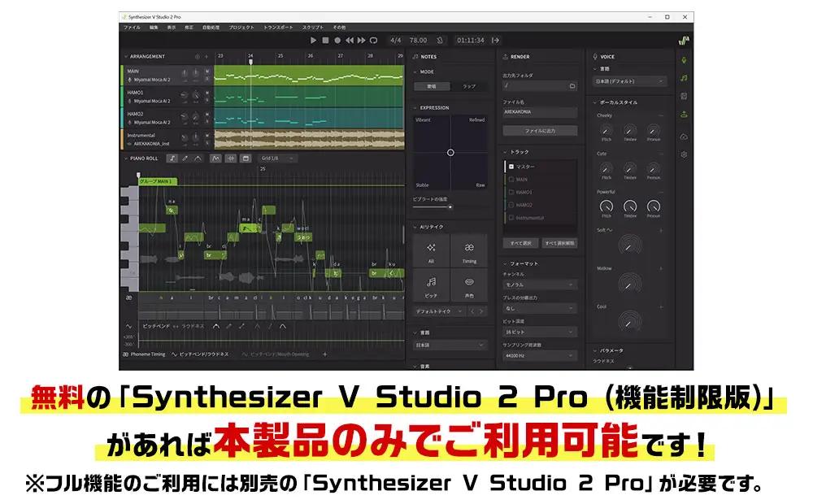
Task: Select the pitch curve tool in Piano Roll
Action: point(198,159)
